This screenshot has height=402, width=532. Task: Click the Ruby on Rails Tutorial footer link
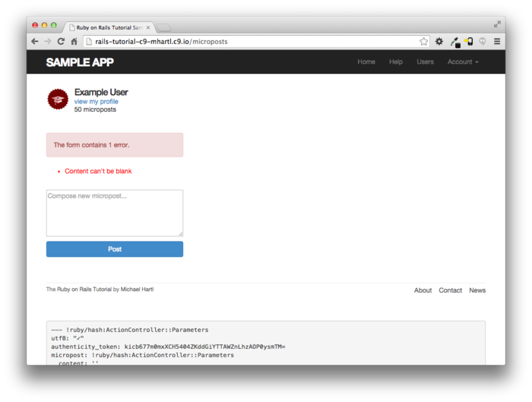click(x=84, y=290)
